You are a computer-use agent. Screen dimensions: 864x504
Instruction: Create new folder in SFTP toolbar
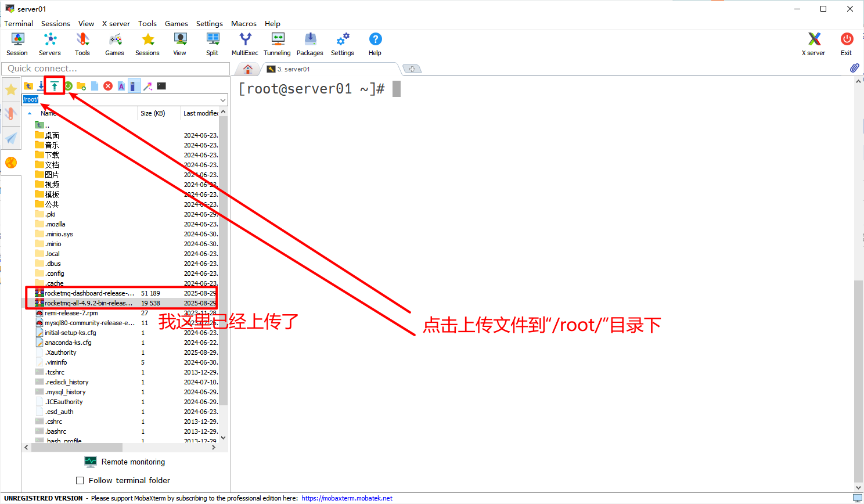[x=81, y=86]
